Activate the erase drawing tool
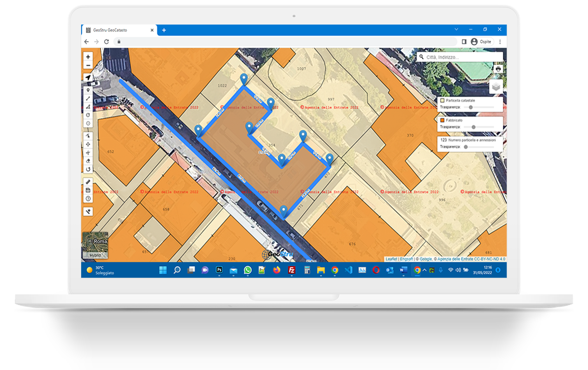 88,161
